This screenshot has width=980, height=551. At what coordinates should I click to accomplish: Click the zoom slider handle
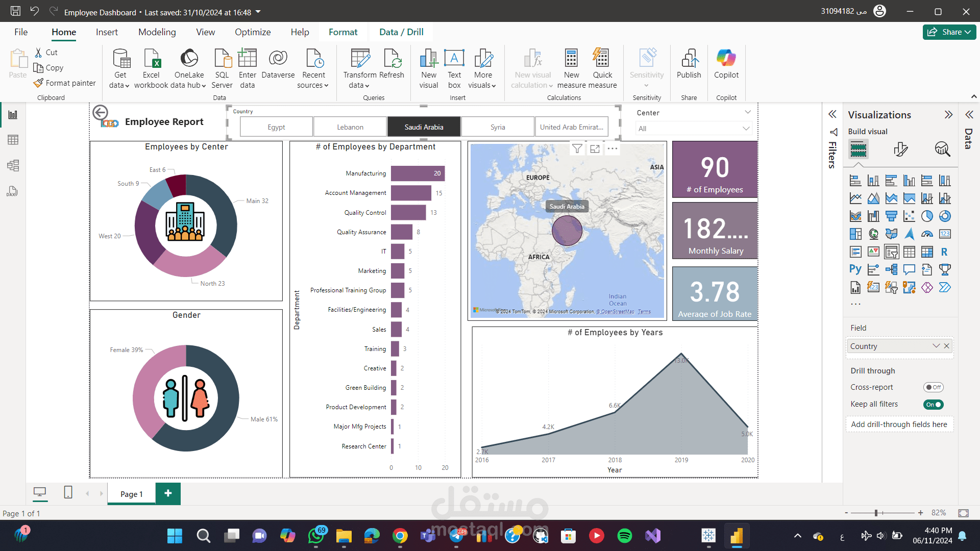tap(876, 513)
